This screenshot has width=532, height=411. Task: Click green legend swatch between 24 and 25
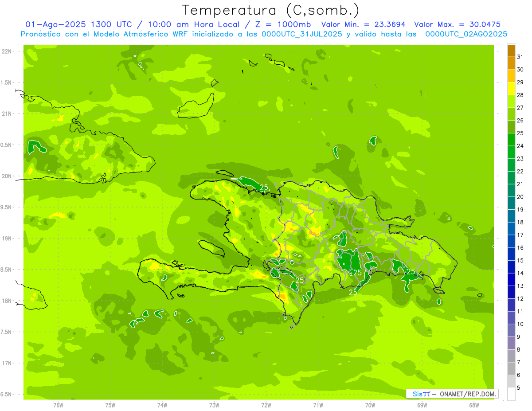[511, 139]
